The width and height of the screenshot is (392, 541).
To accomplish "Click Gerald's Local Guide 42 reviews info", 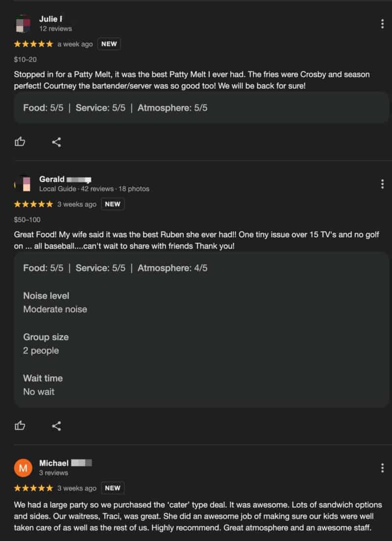I will [x=94, y=189].
